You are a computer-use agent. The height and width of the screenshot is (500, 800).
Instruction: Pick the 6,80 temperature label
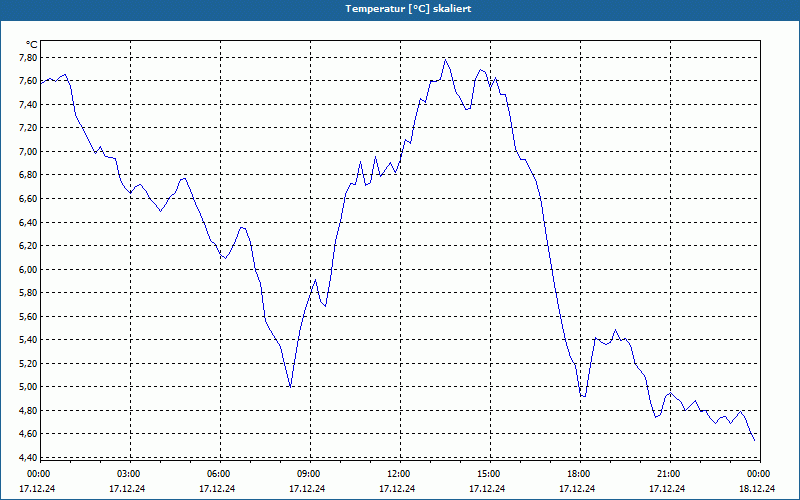(28, 174)
